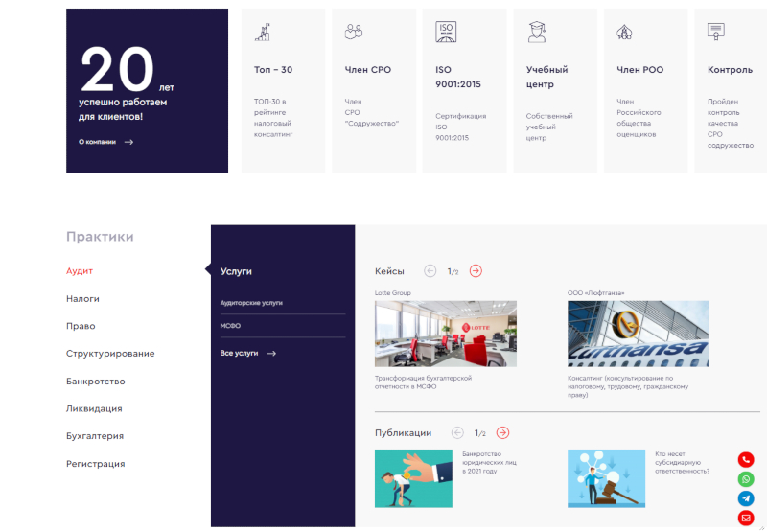Viewport: 767px width, 532px height.
Task: Click the ISO certificate icon
Action: (x=446, y=32)
